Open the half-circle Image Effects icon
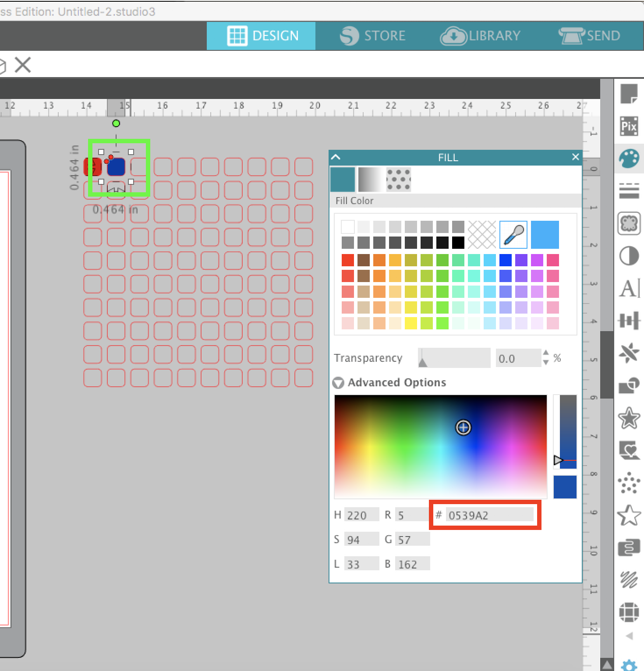This screenshot has height=671, width=644. [x=629, y=256]
